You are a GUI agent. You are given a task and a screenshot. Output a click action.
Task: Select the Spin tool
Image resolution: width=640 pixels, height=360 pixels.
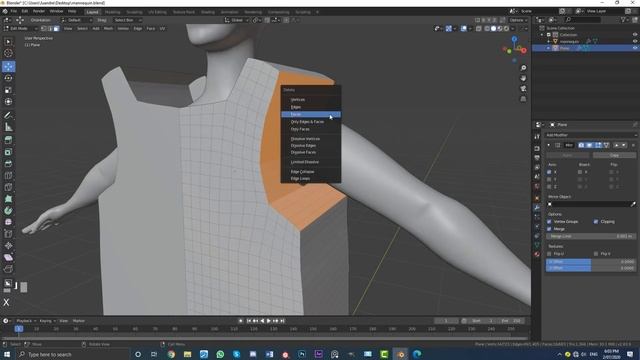click(x=8, y=211)
